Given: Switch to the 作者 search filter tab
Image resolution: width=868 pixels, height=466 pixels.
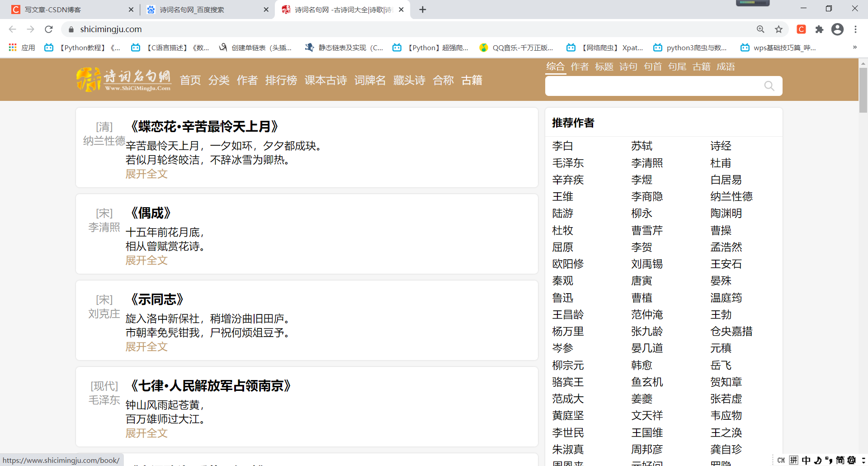Looking at the screenshot, I should pos(580,67).
